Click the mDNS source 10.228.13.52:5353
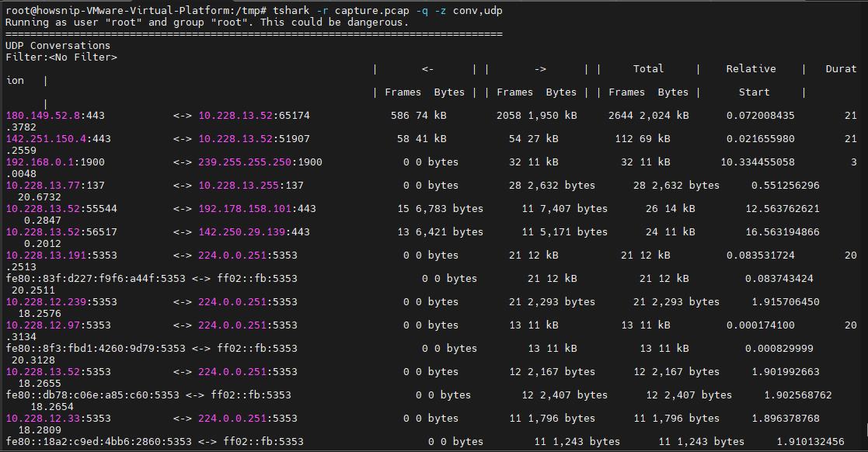868x452 pixels. pyautogui.click(x=58, y=371)
